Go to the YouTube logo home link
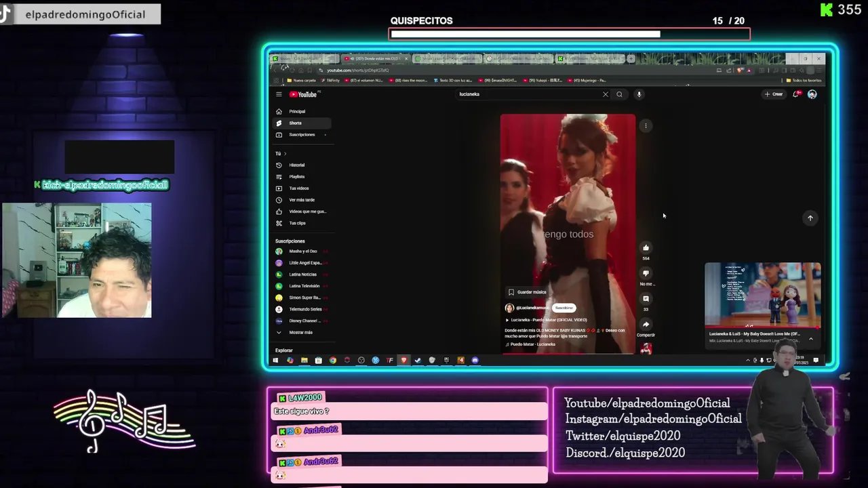 click(303, 94)
